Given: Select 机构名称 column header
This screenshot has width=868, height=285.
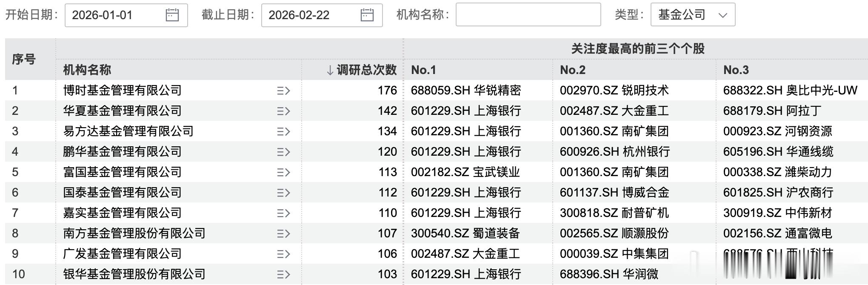Looking at the screenshot, I should 87,70.
